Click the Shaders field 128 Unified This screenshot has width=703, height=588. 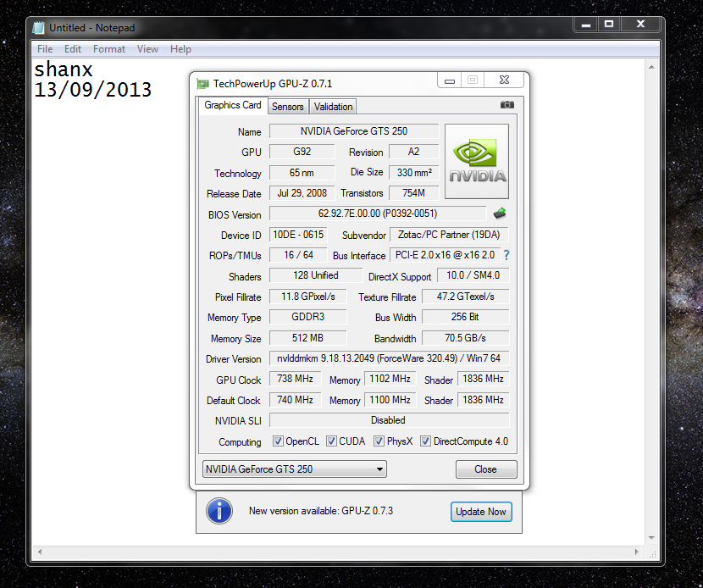316,275
